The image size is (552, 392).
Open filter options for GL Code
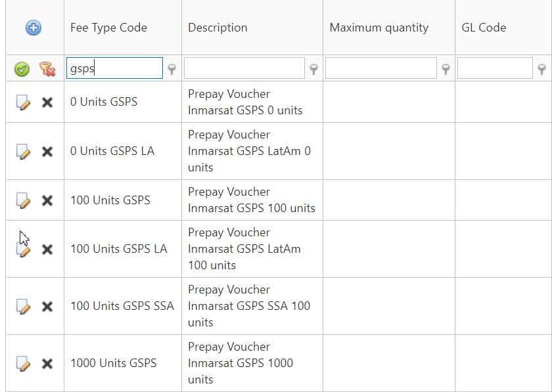pyautogui.click(x=542, y=69)
